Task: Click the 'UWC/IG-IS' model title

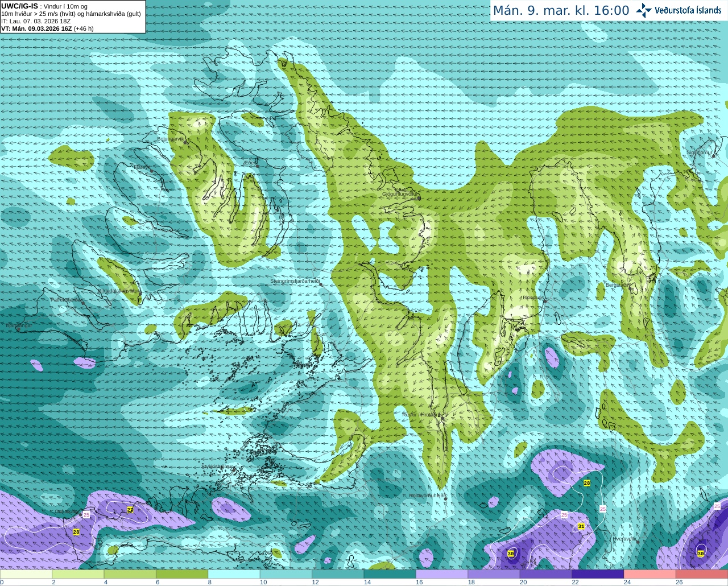Action: 19,6
